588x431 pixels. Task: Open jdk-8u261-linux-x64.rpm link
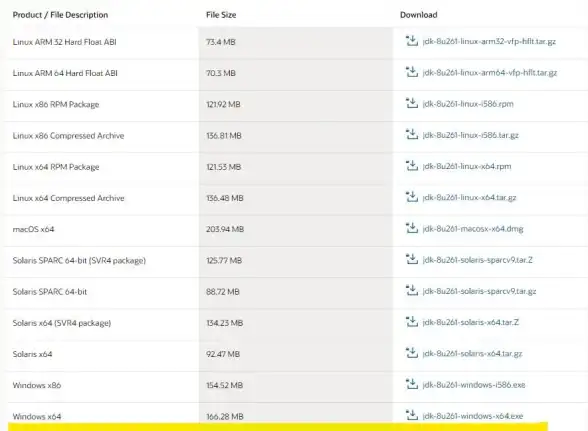[x=466, y=166]
